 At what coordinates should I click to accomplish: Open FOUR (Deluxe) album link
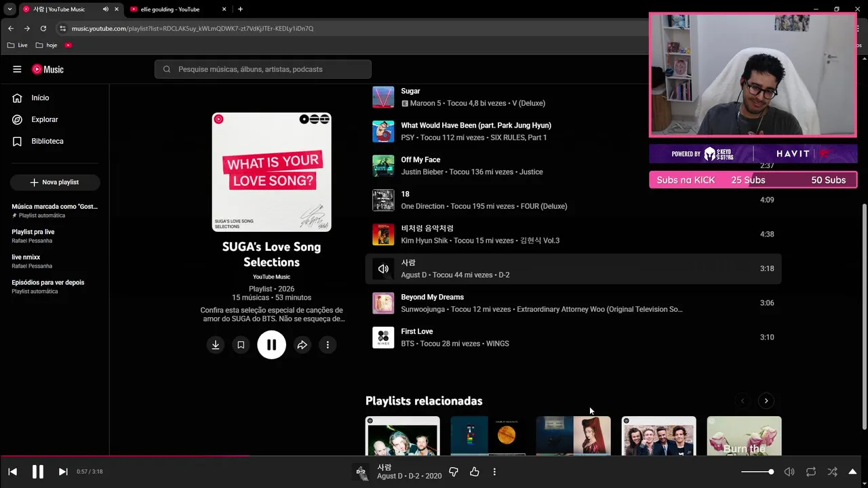tap(543, 206)
